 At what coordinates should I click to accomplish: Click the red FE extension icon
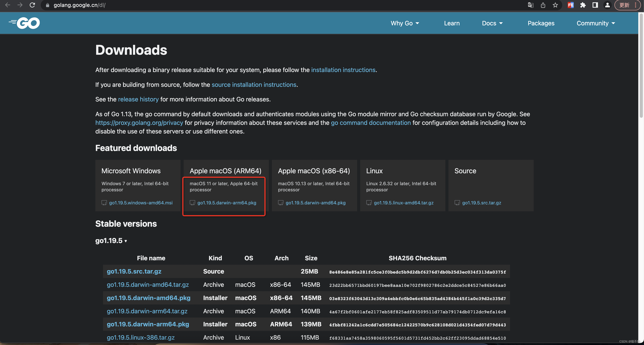pos(571,5)
